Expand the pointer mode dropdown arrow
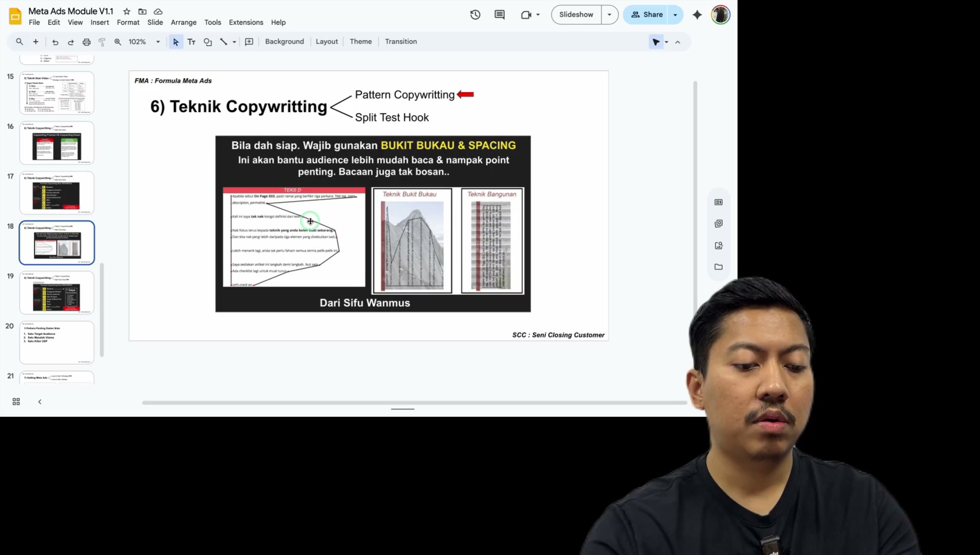The image size is (980, 555). point(667,42)
